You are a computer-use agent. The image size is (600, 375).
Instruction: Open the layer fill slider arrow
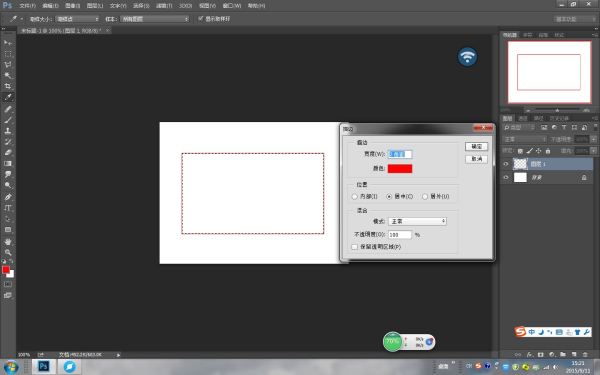click(x=593, y=151)
